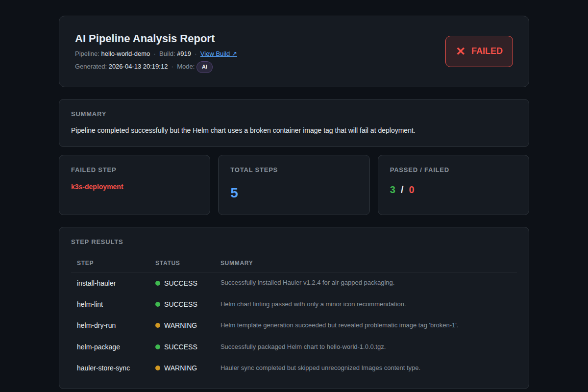Screen dimensions: 588x392
Task: Click the SUMMARY column header in table
Action: click(237, 263)
